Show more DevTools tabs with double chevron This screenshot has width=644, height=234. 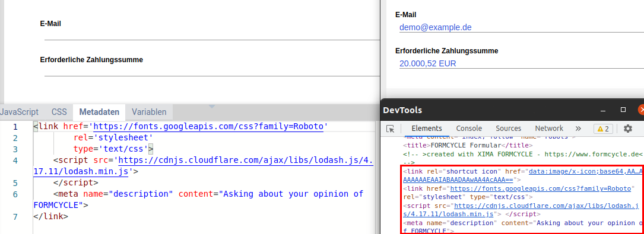[578, 129]
